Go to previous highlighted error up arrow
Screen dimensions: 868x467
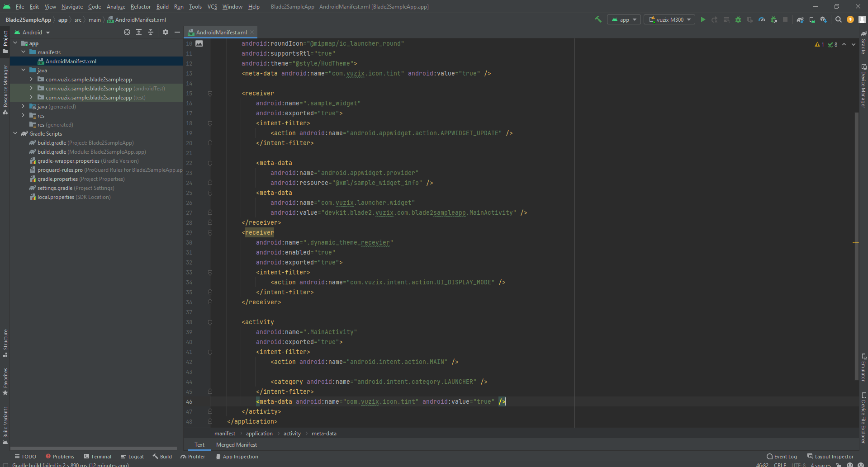click(844, 44)
